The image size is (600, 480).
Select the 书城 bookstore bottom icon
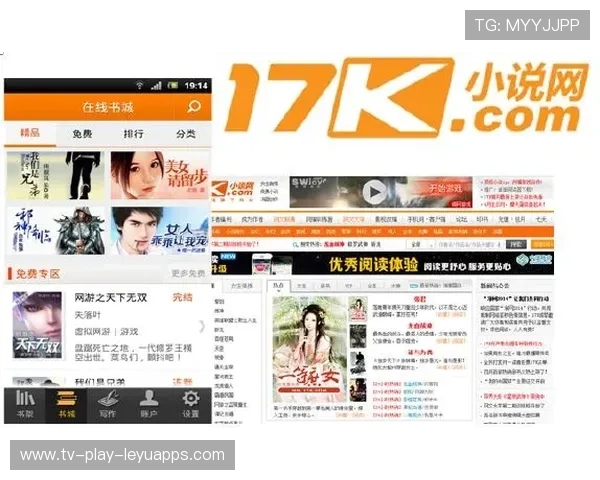click(67, 398)
